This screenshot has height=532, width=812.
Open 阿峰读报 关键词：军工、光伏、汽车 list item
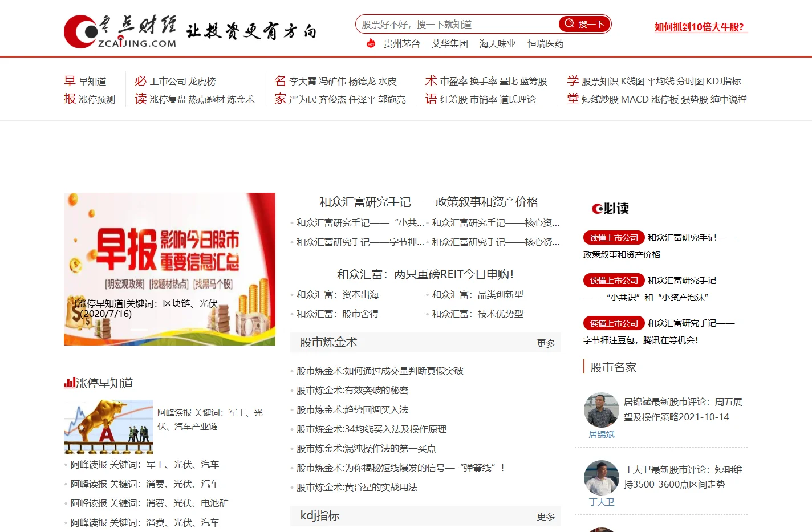pos(144,465)
